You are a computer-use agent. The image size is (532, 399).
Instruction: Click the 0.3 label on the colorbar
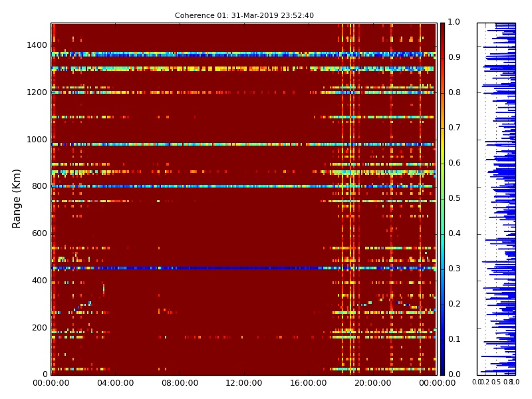tap(454, 269)
